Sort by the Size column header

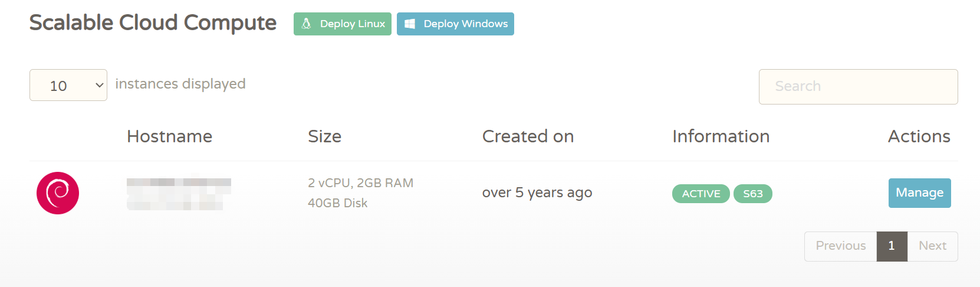pos(324,136)
